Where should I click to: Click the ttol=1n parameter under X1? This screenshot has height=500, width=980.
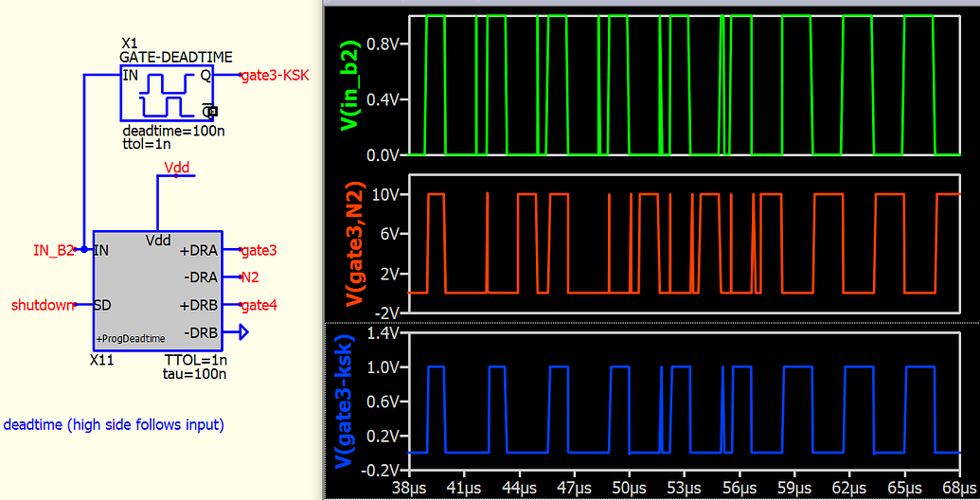click(146, 144)
